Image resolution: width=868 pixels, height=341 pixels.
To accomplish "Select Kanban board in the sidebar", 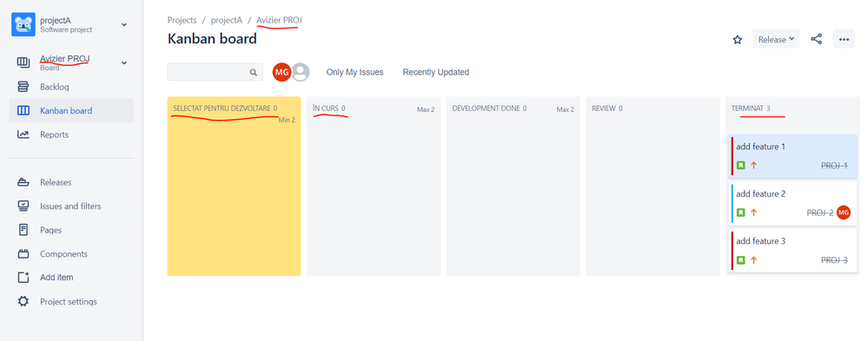I will coord(71,110).
